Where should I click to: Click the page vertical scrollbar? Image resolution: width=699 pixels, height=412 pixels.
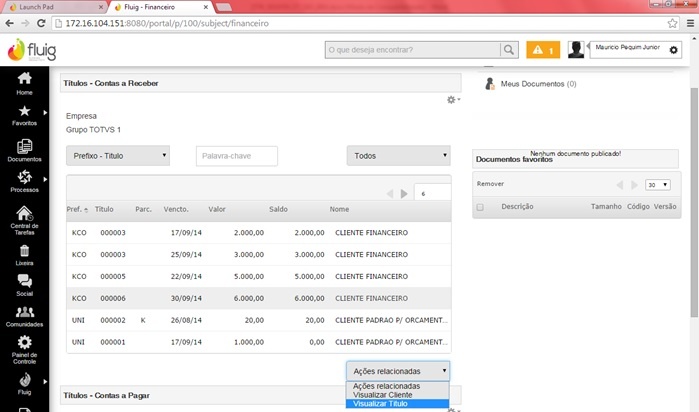click(694, 203)
